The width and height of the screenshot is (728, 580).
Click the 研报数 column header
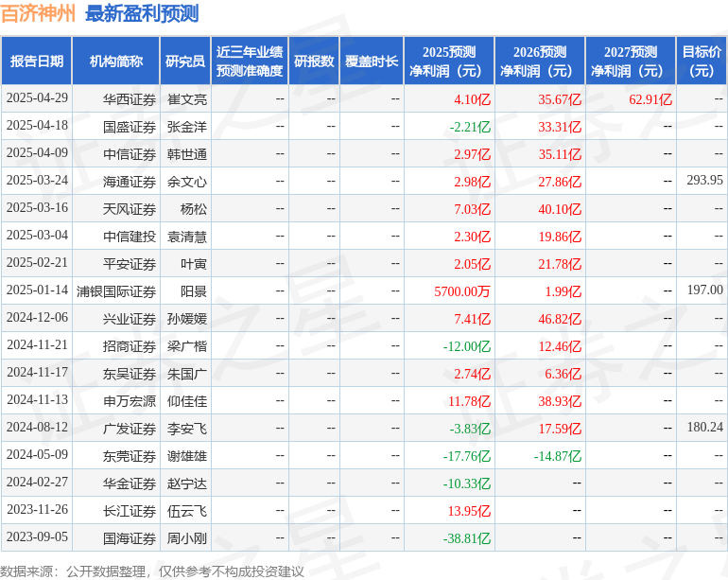click(314, 61)
